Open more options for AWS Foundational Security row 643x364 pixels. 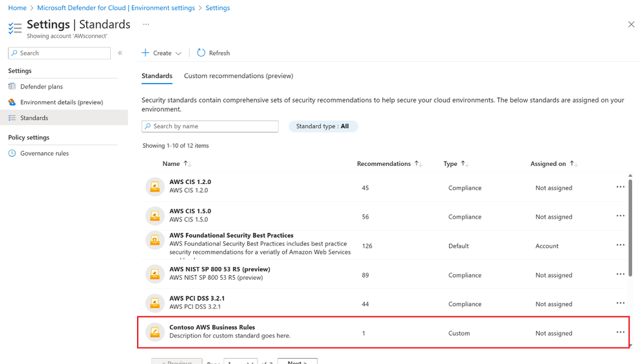620,245
